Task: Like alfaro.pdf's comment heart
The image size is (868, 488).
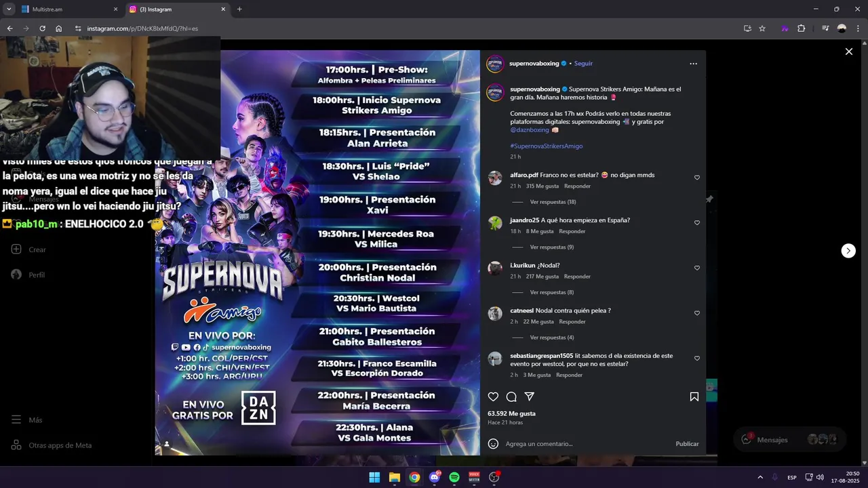Action: coord(696,178)
